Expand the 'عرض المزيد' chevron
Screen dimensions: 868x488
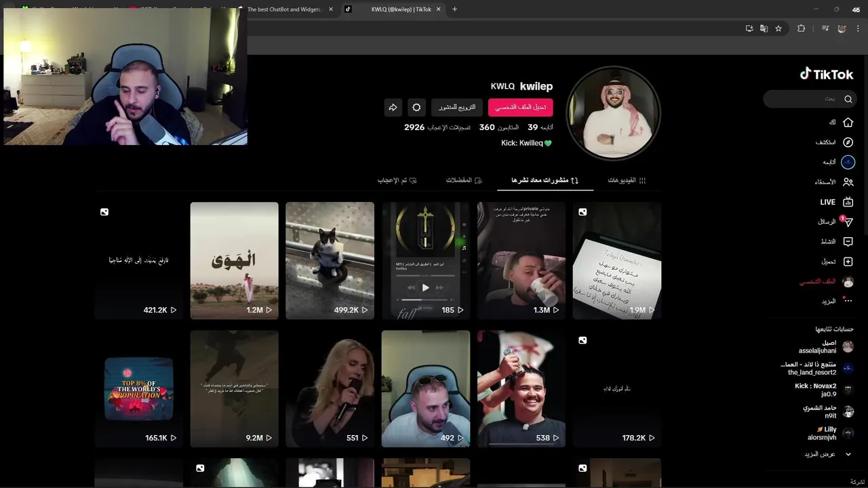point(848,454)
